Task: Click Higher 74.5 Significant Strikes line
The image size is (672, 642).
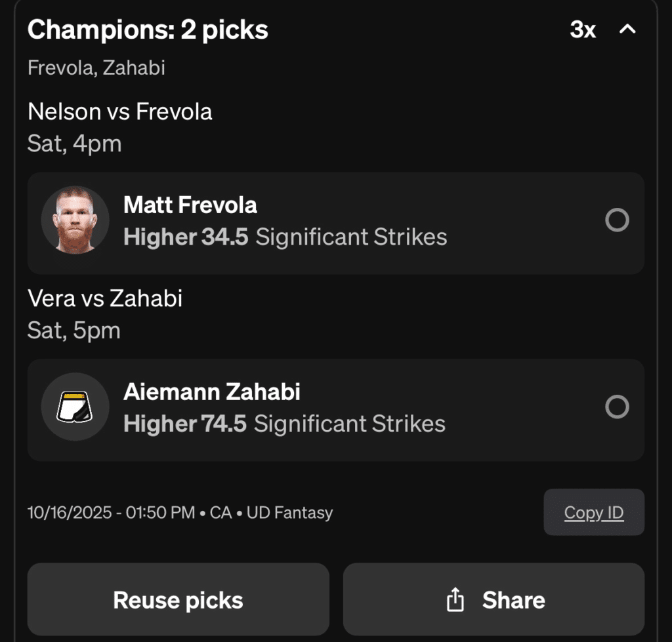Action: 284,424
